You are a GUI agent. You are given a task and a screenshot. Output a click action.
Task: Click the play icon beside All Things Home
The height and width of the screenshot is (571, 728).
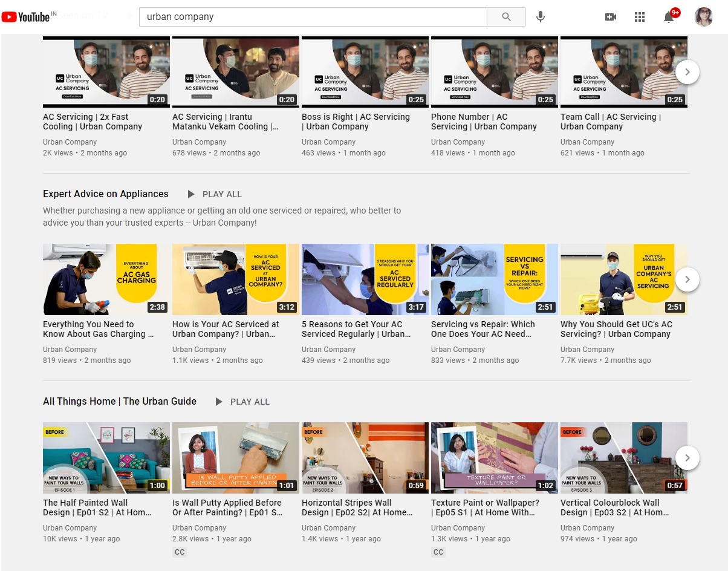pos(219,402)
